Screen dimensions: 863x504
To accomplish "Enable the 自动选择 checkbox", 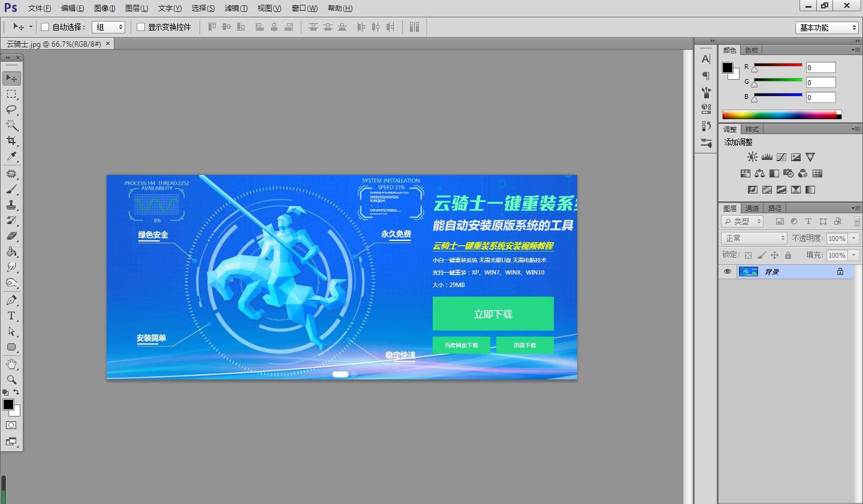I will (x=45, y=27).
